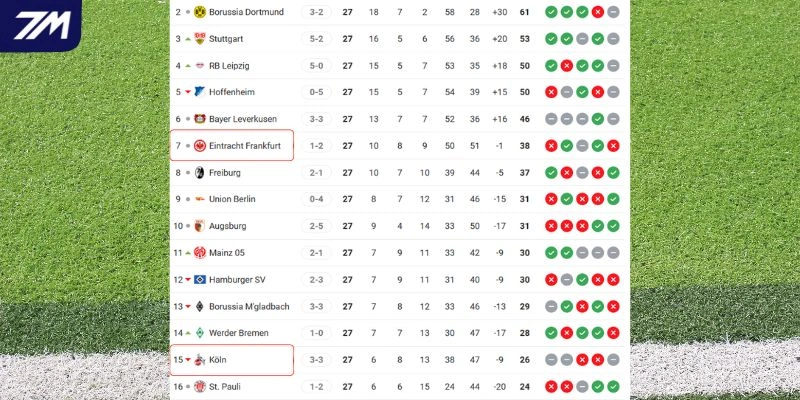The height and width of the screenshot is (400, 800).
Task: Click the Werder Bremen club crest
Action: click(x=199, y=333)
